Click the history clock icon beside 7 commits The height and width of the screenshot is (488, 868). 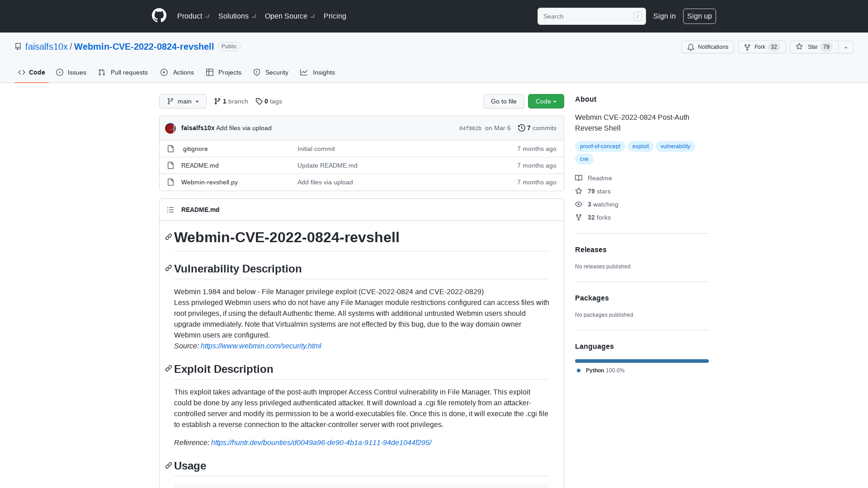(521, 128)
